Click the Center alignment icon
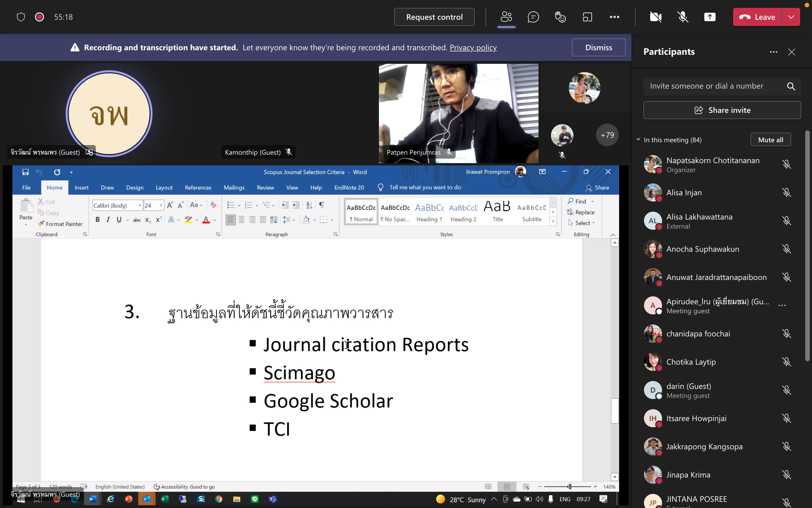The image size is (812, 508). [x=241, y=220]
